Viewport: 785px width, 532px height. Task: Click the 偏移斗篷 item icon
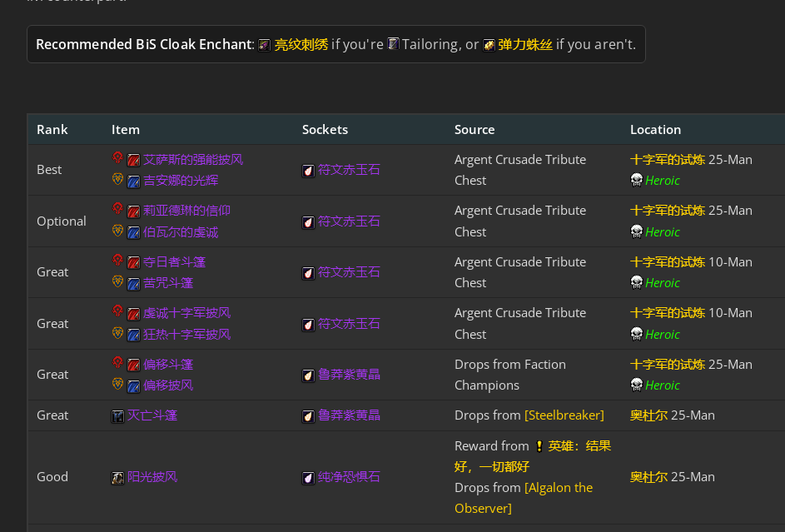coord(134,365)
